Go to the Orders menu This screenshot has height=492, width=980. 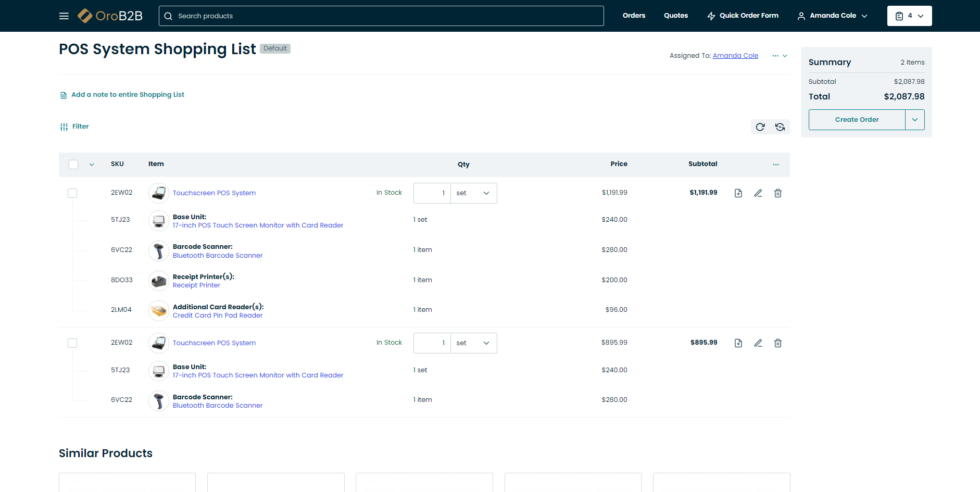634,16
